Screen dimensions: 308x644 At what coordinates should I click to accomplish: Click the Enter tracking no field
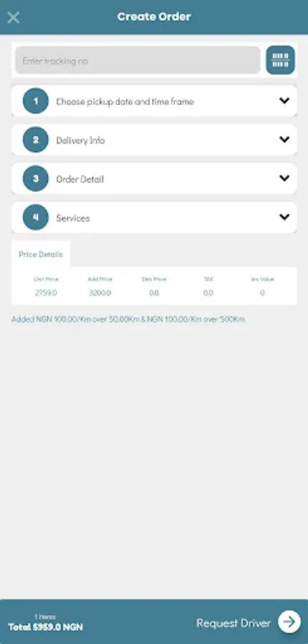[x=138, y=60]
